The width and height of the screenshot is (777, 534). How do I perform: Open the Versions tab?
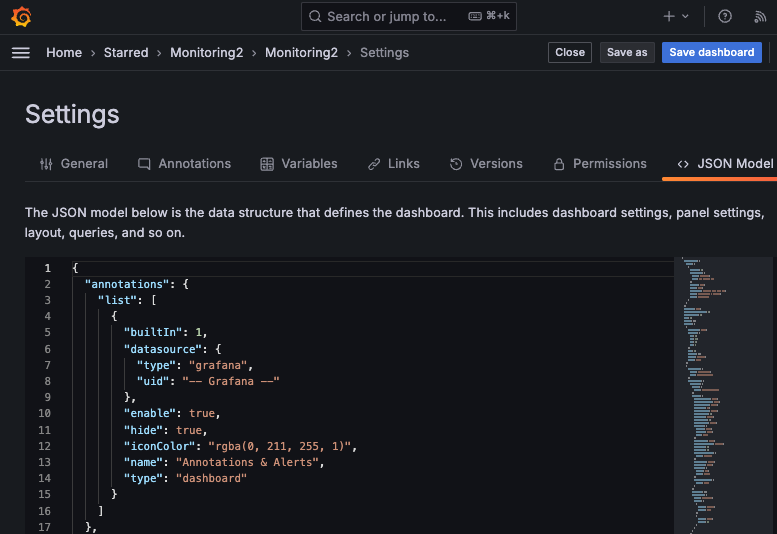coord(486,164)
